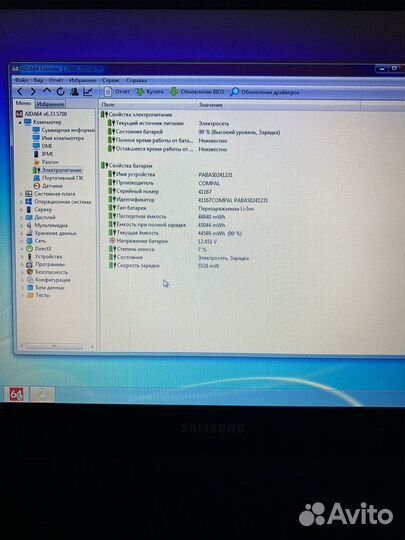Select Разгон tree item
The image size is (405, 540).
click(46, 162)
